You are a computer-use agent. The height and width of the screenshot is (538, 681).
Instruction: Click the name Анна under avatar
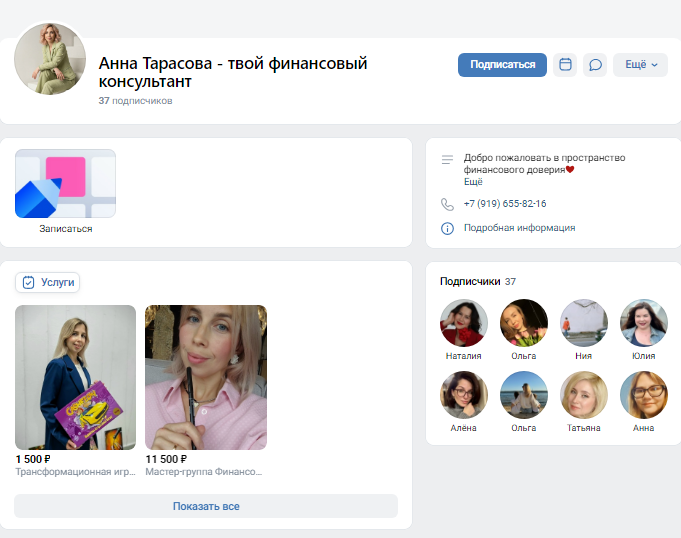tap(643, 428)
